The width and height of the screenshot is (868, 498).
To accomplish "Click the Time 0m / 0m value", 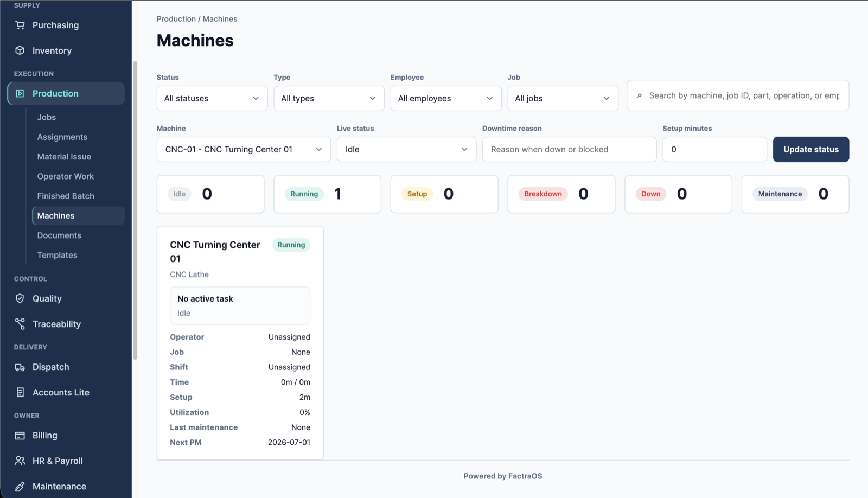I will click(296, 382).
